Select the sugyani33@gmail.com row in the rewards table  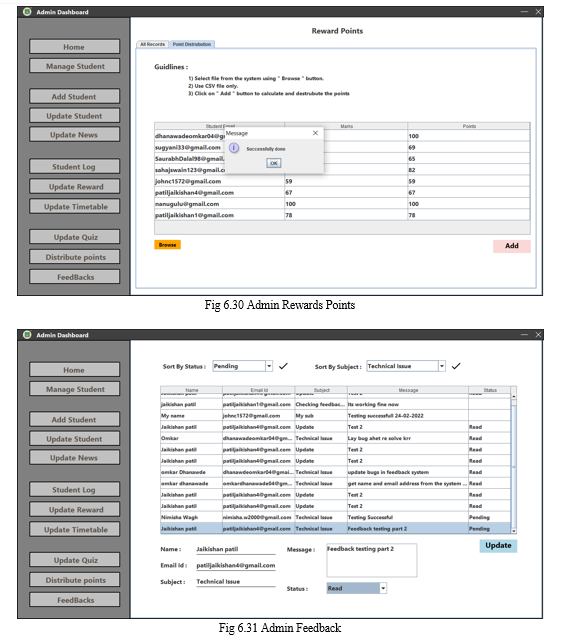[x=342, y=147]
